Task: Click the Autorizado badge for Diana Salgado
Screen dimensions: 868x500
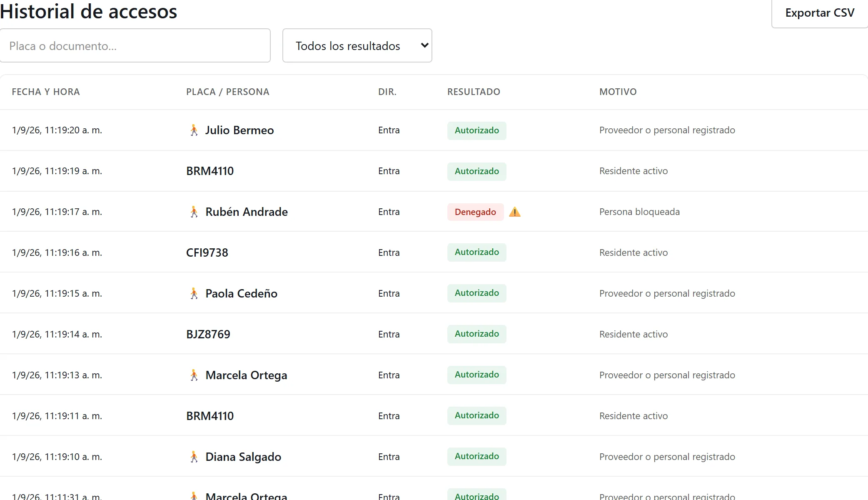Action: point(477,457)
